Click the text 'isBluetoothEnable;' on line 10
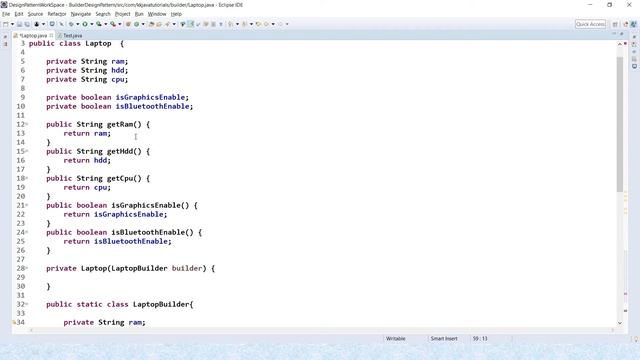The width and height of the screenshot is (640, 360). coord(154,106)
